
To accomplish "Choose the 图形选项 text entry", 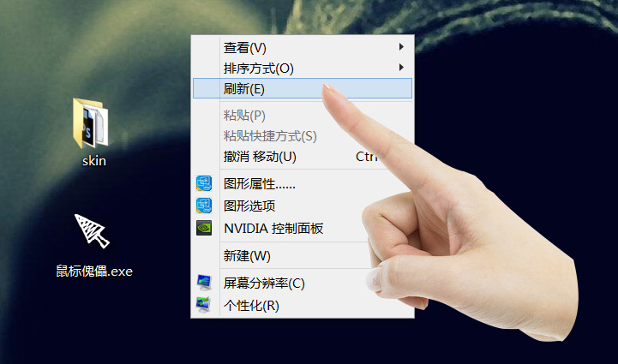I will 249,206.
